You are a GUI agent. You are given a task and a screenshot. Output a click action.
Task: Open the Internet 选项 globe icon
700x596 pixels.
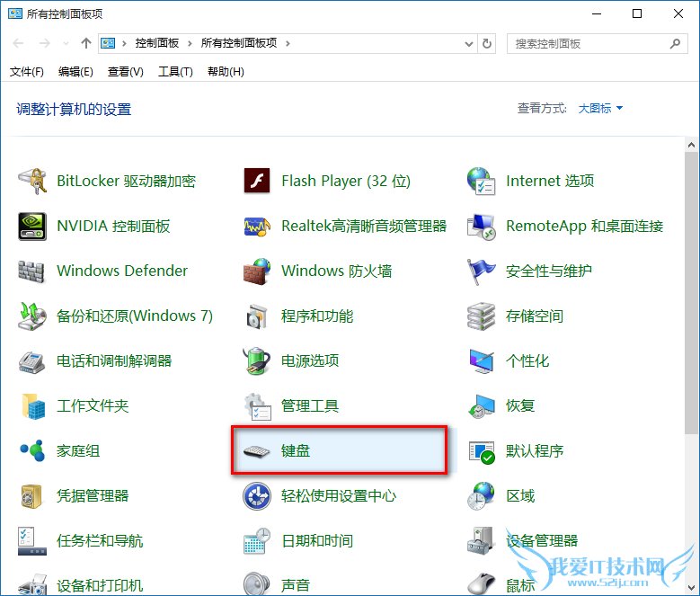tap(481, 181)
